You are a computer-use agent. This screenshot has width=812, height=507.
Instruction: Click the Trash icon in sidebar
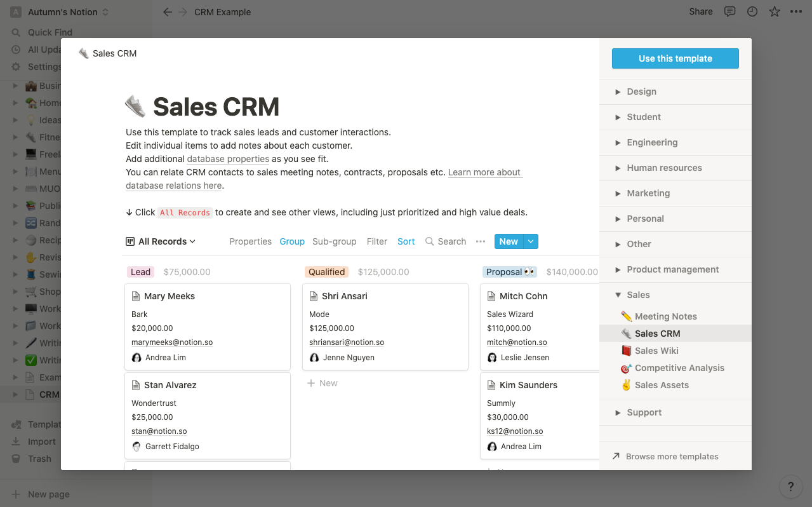(16, 459)
